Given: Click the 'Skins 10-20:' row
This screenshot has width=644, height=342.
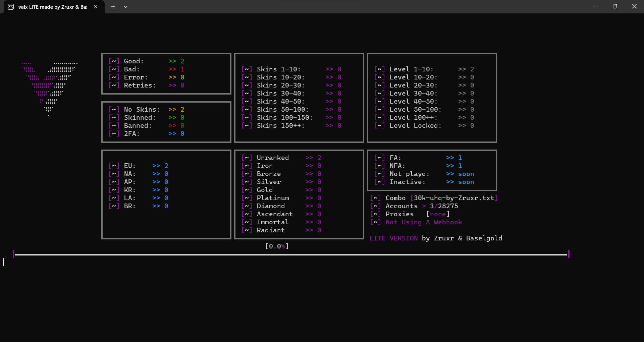Looking at the screenshot, I should pyautogui.click(x=291, y=77).
